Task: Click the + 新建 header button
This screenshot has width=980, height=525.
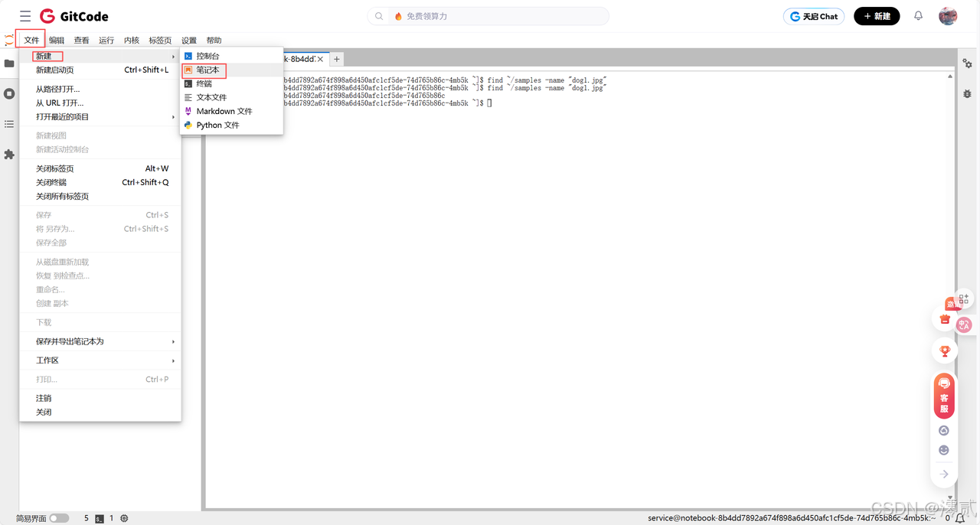Action: [x=877, y=16]
